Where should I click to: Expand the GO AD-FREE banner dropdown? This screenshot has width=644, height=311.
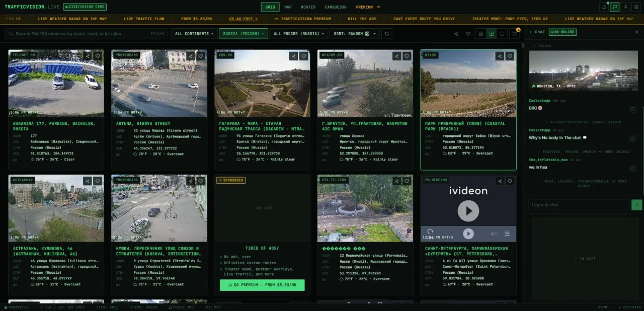click(243, 19)
